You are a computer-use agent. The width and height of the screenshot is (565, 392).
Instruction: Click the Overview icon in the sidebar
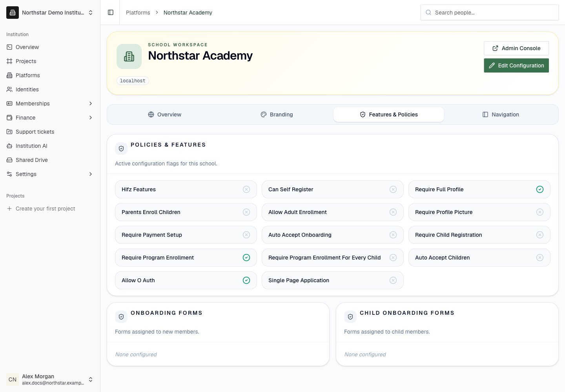click(x=9, y=47)
